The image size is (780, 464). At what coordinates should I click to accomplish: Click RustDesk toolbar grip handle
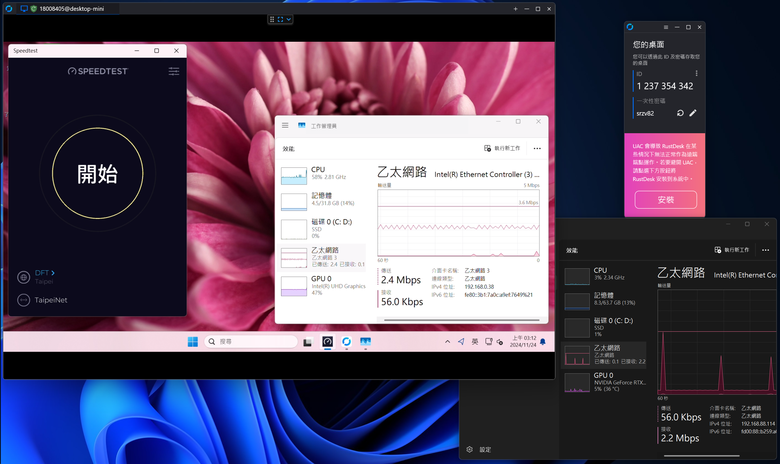pos(272,19)
